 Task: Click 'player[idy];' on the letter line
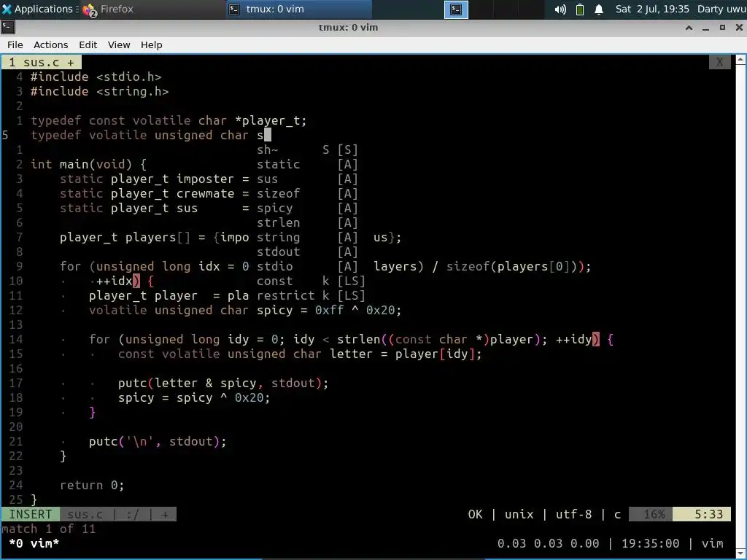[x=438, y=354]
